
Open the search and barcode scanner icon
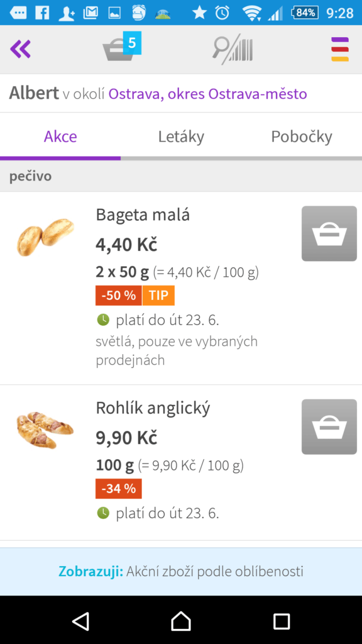(233, 50)
